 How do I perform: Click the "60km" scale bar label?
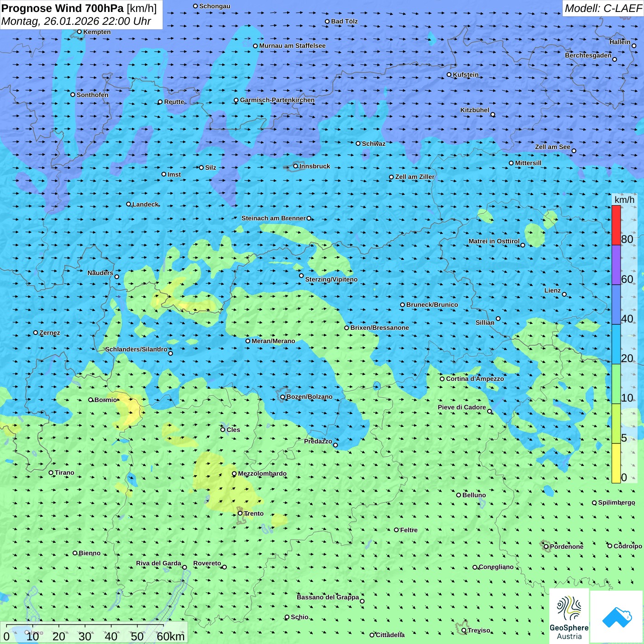tap(171, 636)
